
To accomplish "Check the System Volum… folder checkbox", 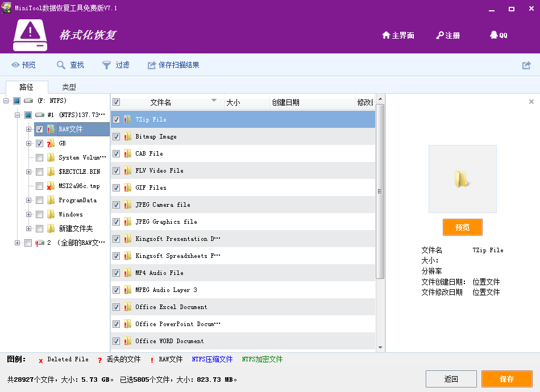I will point(40,157).
